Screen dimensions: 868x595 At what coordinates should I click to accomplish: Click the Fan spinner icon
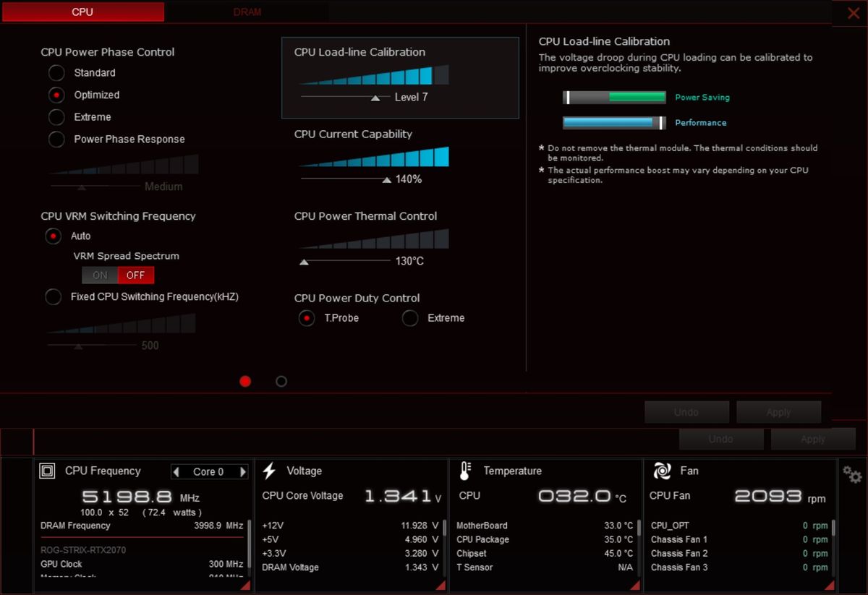(662, 471)
